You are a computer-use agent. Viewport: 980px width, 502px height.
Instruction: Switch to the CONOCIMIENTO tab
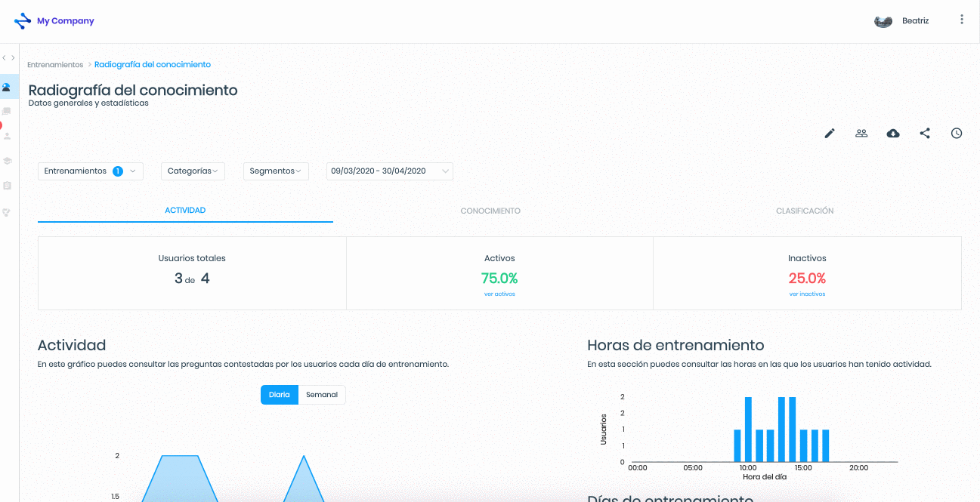pyautogui.click(x=490, y=211)
